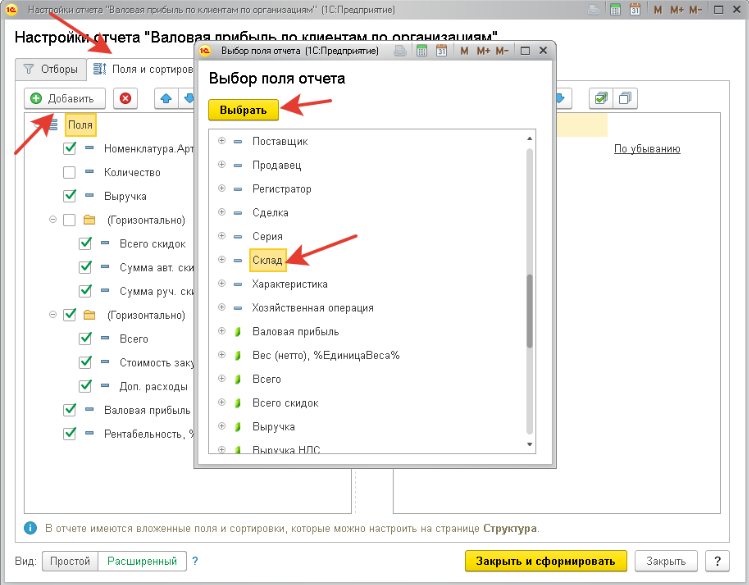Screen dimensions: 749x585
Task: Click the red delete field icon
Action: pos(125,98)
